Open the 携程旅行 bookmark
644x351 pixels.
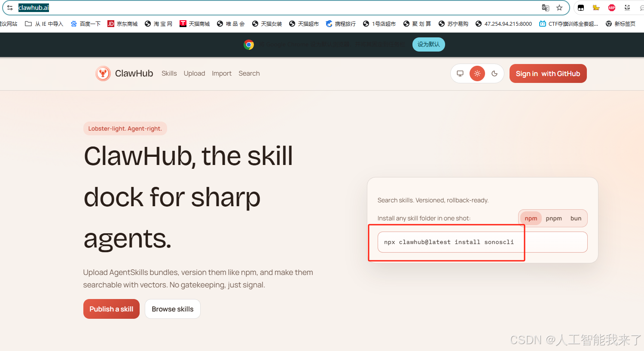pos(341,24)
